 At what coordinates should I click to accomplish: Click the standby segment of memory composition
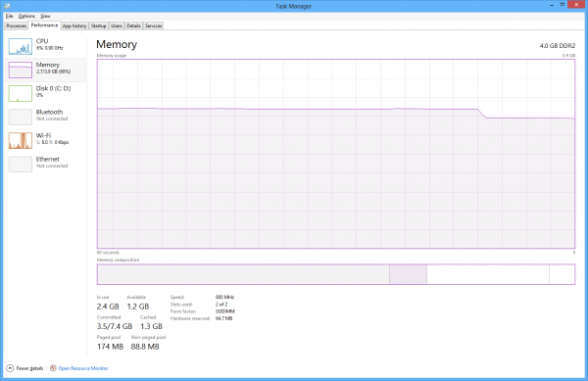point(488,274)
